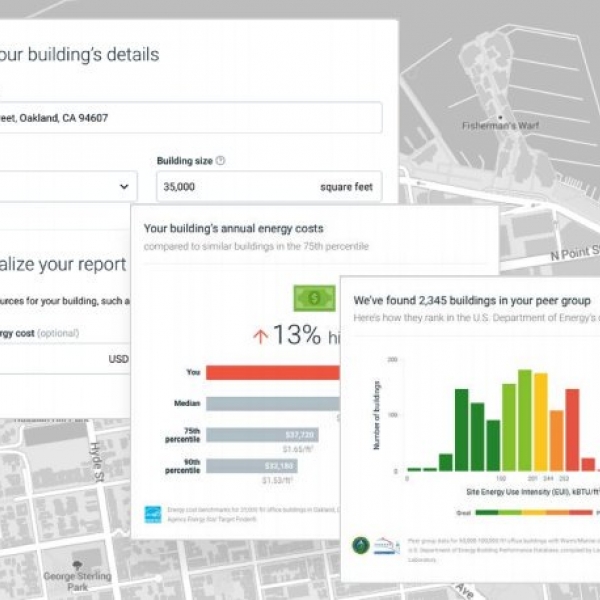Click the green dollar bill icon
The width and height of the screenshot is (600, 600).
[313, 299]
